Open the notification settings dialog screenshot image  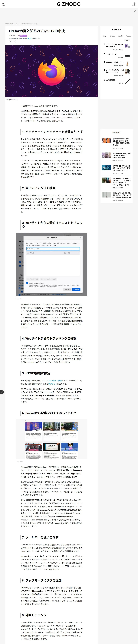(52, 264)
